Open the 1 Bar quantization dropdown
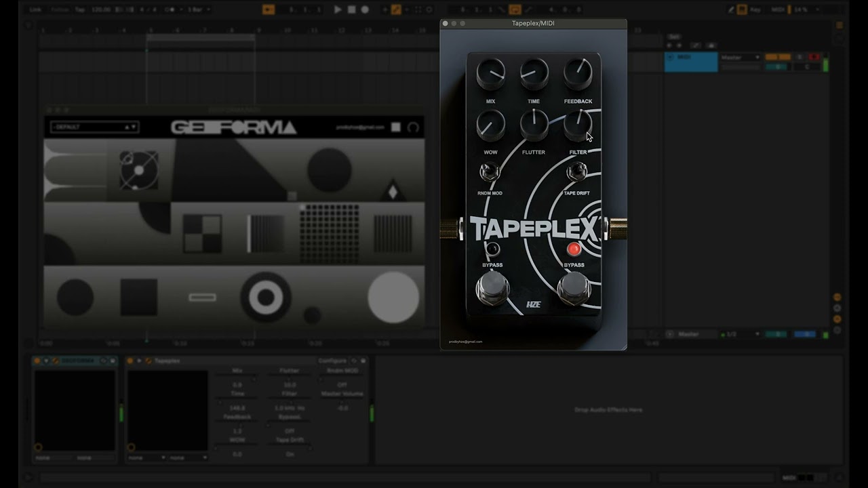Viewport: 868px width, 488px height. pyautogui.click(x=198, y=9)
